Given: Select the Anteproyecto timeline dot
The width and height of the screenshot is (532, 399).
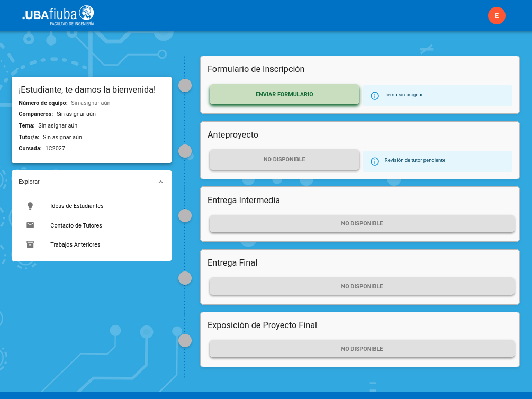Looking at the screenshot, I should coord(185,151).
